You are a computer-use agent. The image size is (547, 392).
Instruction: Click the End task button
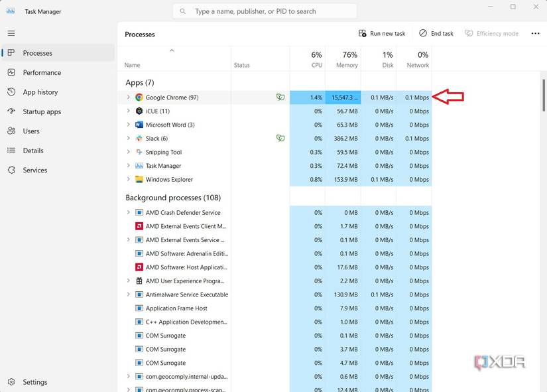(436, 34)
